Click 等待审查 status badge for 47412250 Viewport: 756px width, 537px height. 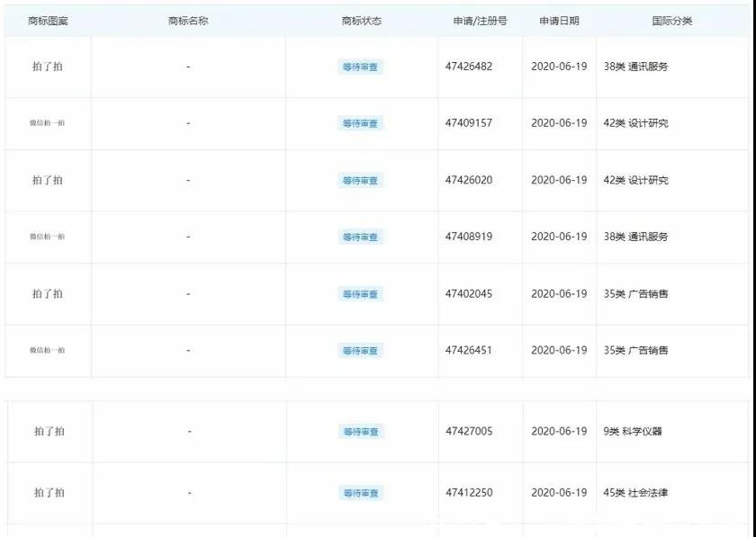361,493
